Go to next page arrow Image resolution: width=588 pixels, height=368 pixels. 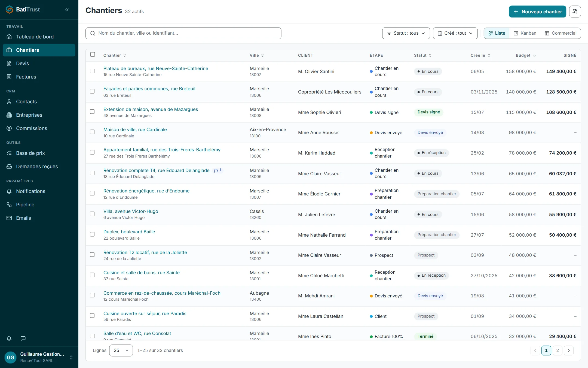pos(569,351)
